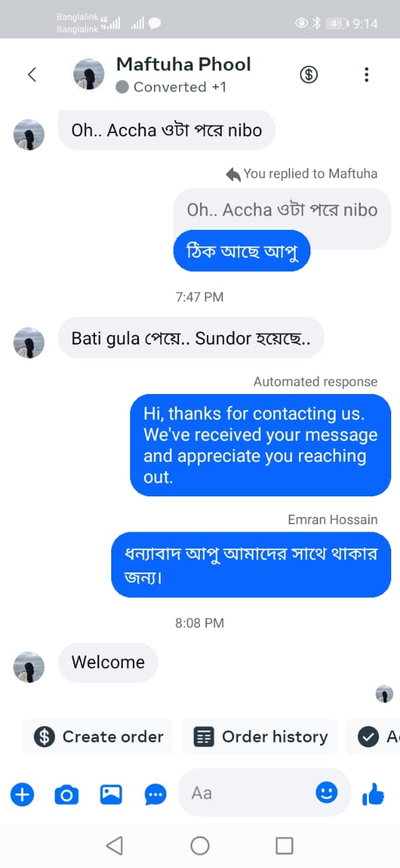Screen dimensions: 400x868
Task: Open saved quick replies icon
Action: [x=155, y=794]
